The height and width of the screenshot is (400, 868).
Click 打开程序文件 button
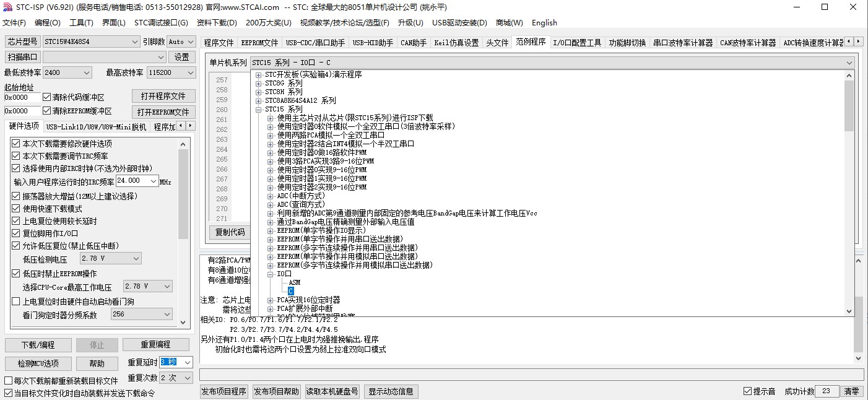coord(163,96)
